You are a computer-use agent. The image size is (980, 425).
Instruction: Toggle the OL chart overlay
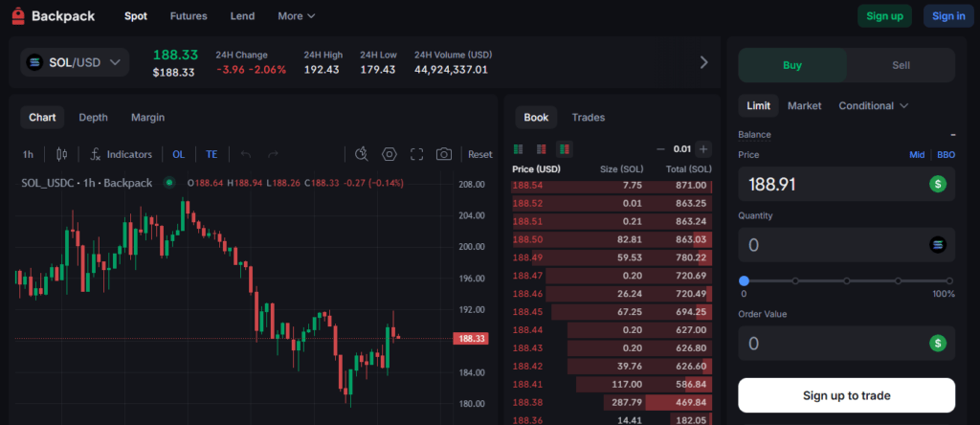tap(179, 154)
